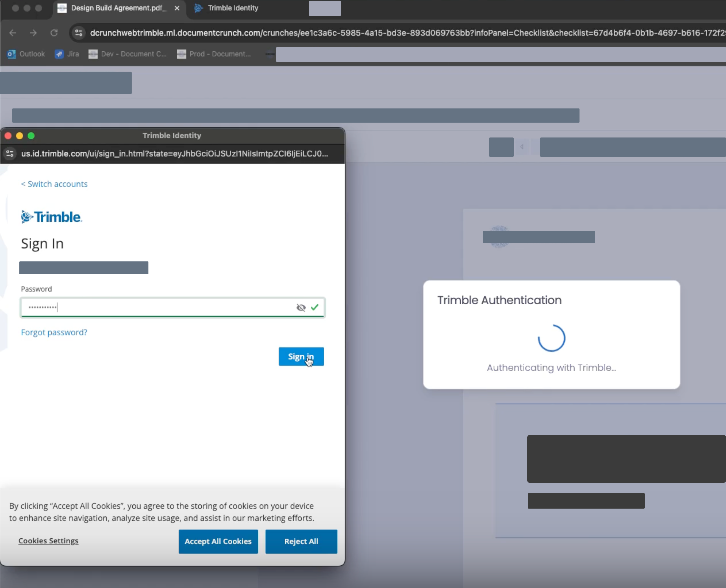
Task: Click the Password field label
Action: 36,289
